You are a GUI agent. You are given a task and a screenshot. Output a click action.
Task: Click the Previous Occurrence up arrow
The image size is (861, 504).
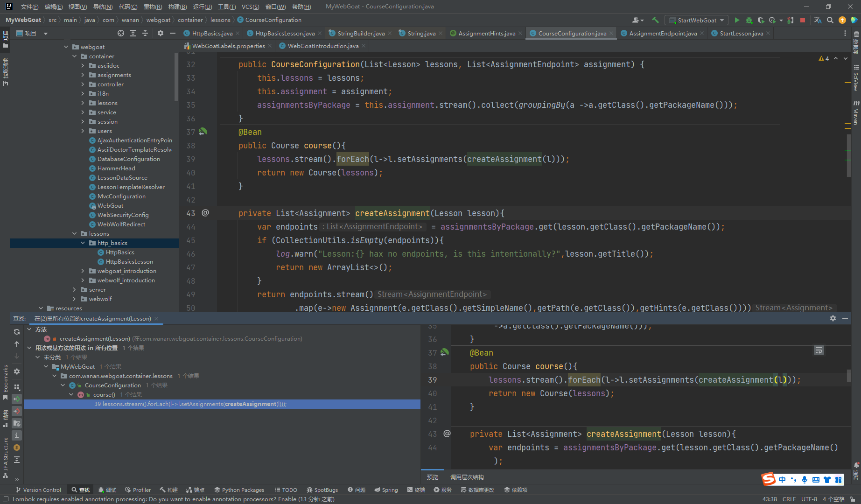pyautogui.click(x=17, y=344)
